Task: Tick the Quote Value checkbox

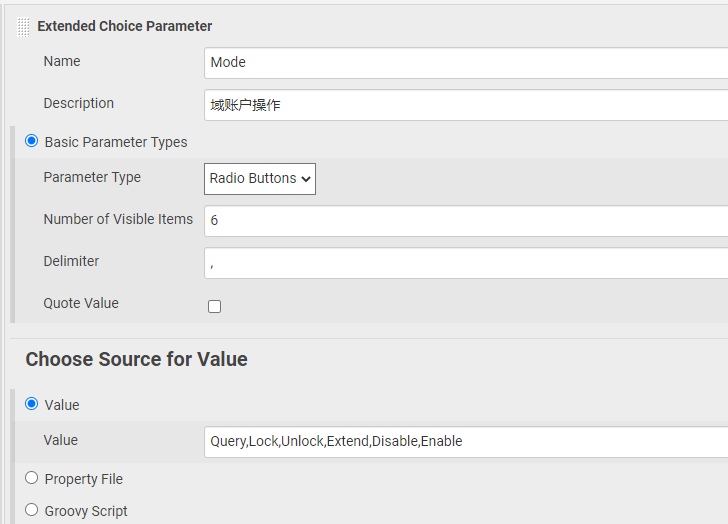Action: (214, 306)
